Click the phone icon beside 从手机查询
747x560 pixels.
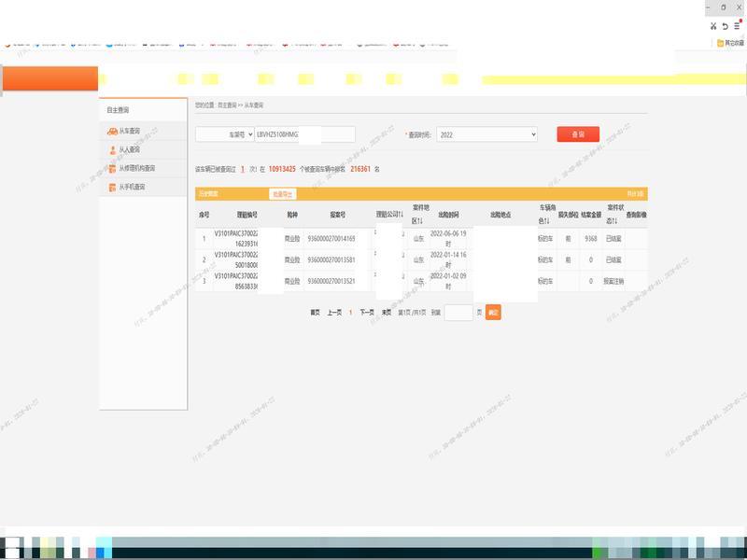[x=112, y=188]
